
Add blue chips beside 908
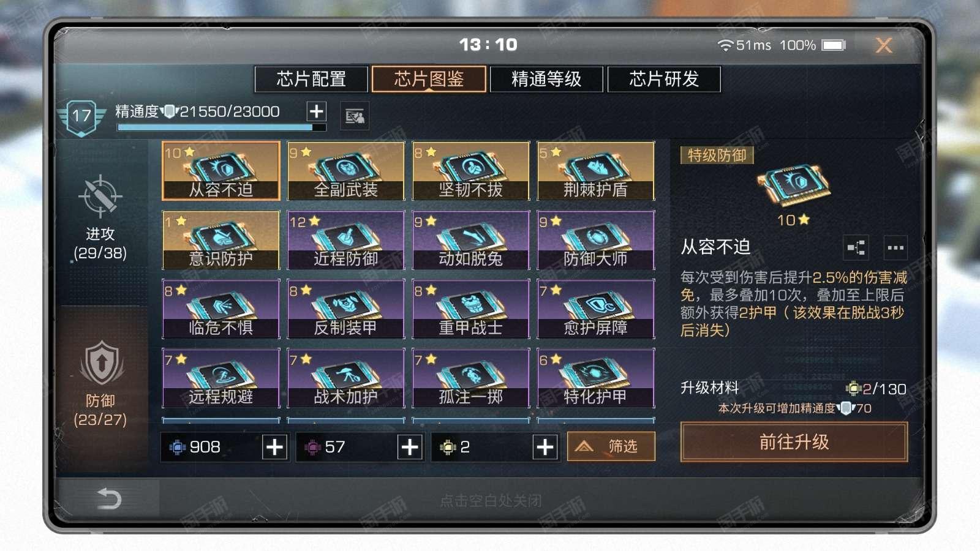pos(275,448)
